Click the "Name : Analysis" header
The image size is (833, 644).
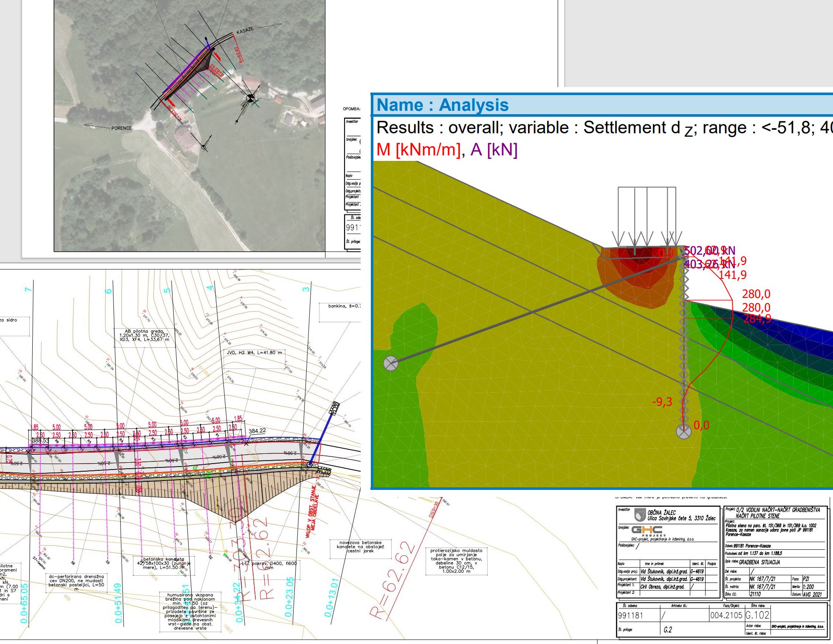click(x=442, y=105)
